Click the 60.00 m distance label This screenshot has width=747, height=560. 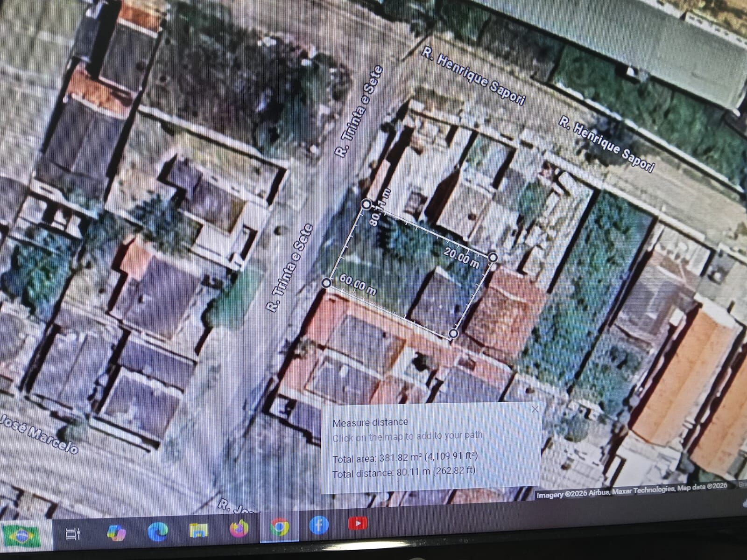click(x=358, y=285)
